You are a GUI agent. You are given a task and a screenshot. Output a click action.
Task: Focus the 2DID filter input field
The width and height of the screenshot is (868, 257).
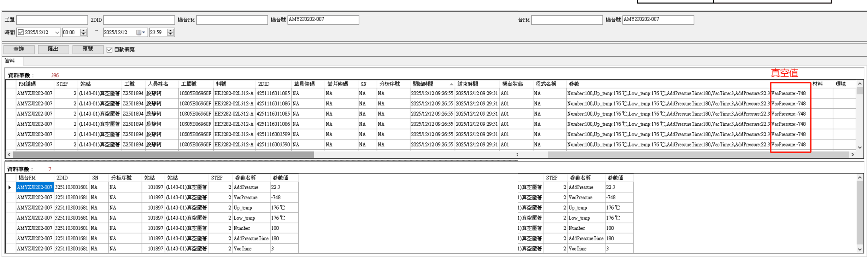point(139,20)
